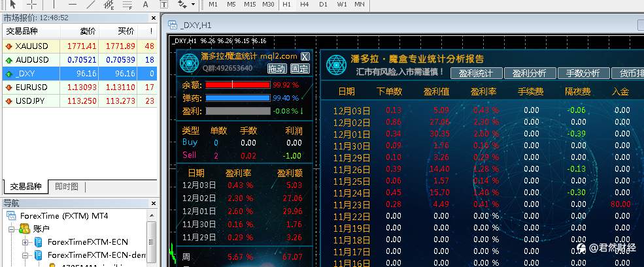This screenshot has height=267, width=644.
Task: Open the 交易品种 tab
Action: click(25, 186)
